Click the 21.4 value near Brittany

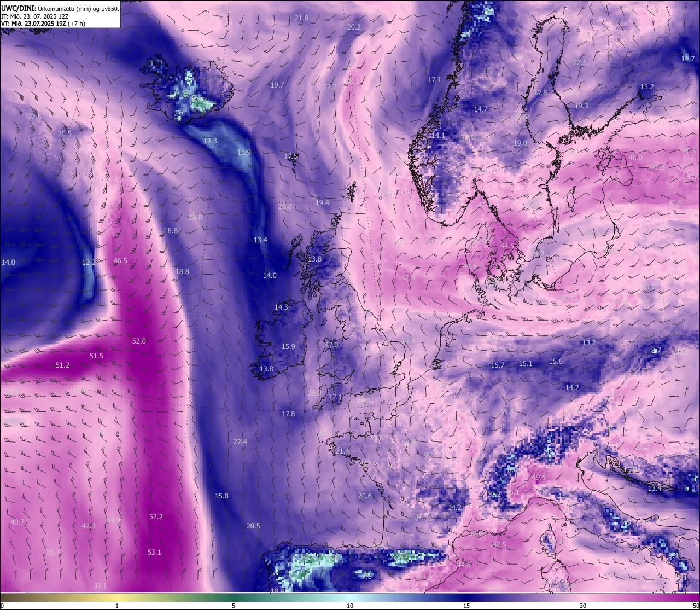[342, 451]
